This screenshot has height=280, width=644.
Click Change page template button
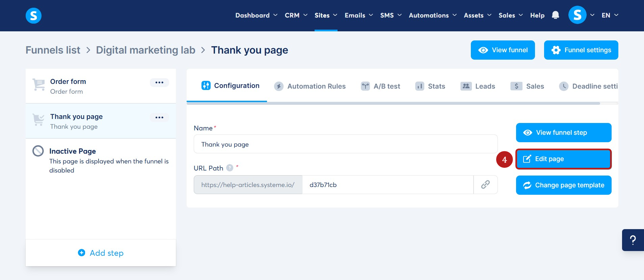coord(564,185)
